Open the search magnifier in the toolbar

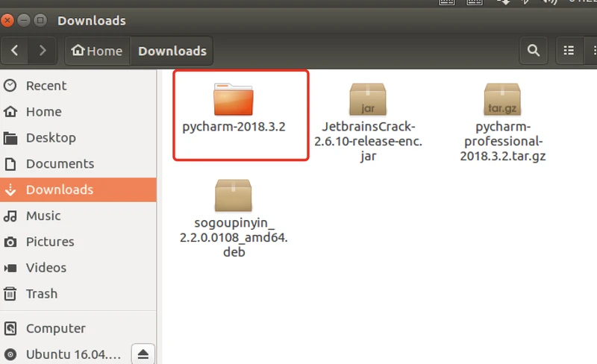(533, 51)
